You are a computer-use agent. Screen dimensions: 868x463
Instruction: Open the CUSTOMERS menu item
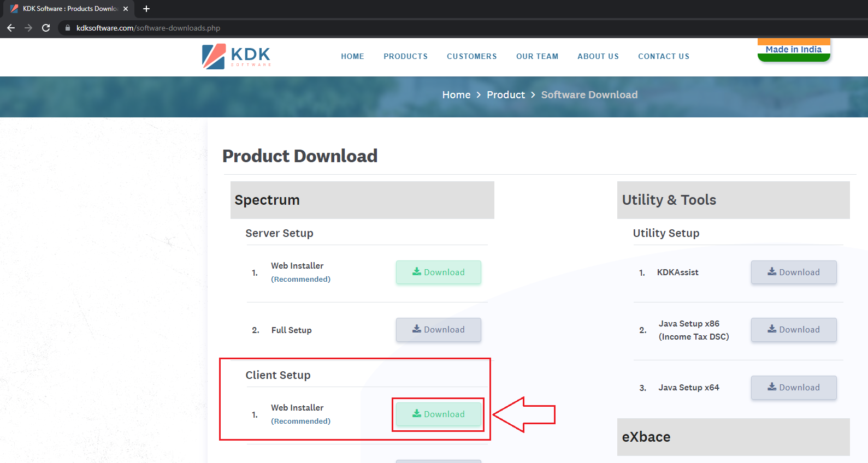click(472, 56)
